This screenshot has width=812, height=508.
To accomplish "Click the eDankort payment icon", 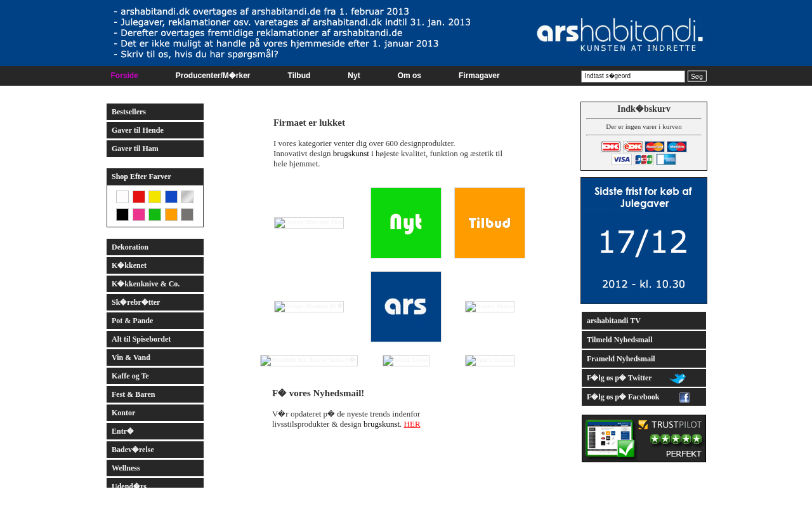I will pyautogui.click(x=632, y=147).
